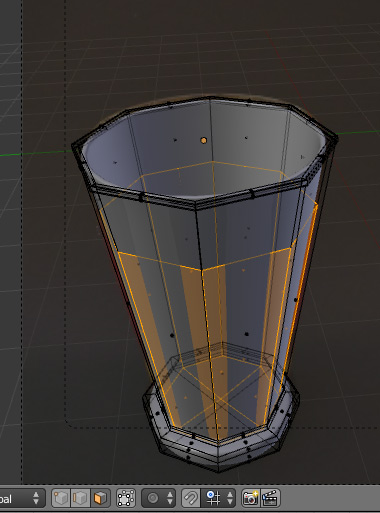The image size is (380, 513).
Task: Click the proportional editing circle icon
Action: click(153, 498)
